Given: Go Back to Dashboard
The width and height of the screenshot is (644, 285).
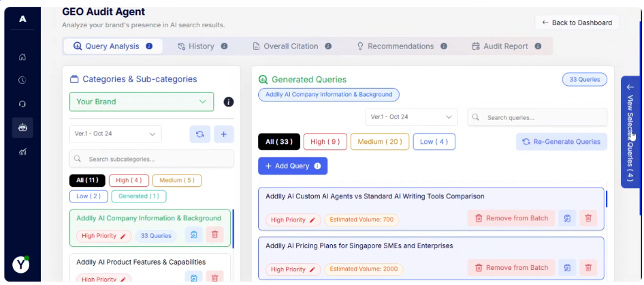Looking at the screenshot, I should click(x=577, y=22).
